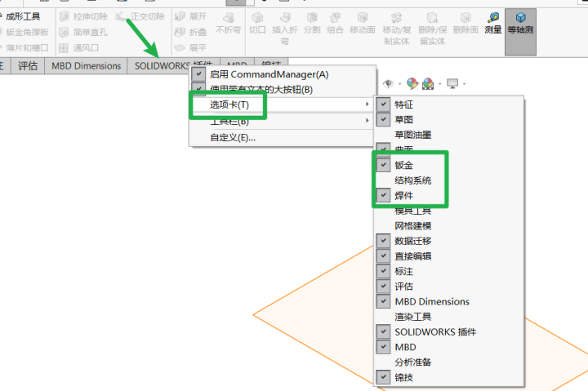Open the apply scene dropdown arrow
Screen dimensions: 588x391
[x=440, y=84]
